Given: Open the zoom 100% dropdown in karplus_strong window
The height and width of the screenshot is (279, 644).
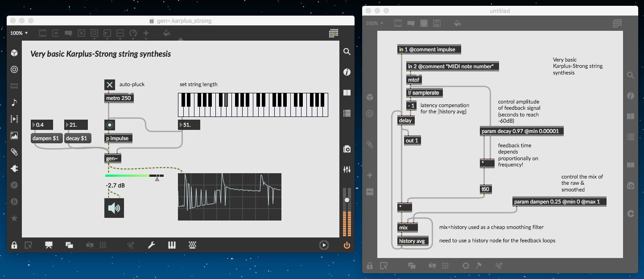Looking at the screenshot, I should 19,33.
